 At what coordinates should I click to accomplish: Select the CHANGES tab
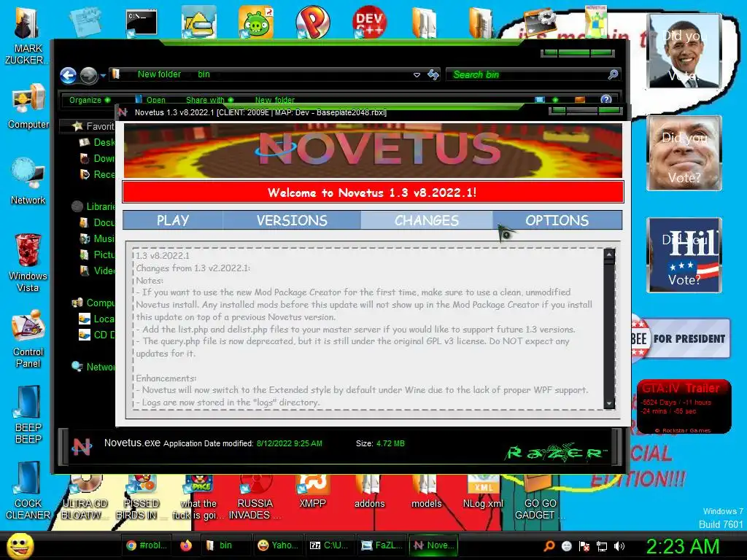point(426,220)
